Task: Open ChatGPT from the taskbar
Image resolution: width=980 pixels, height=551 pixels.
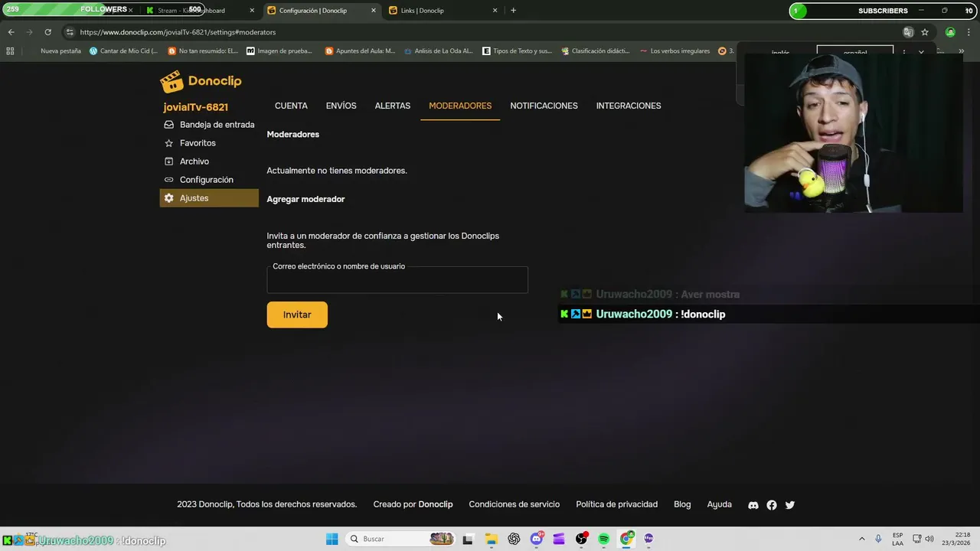Action: pos(514,539)
